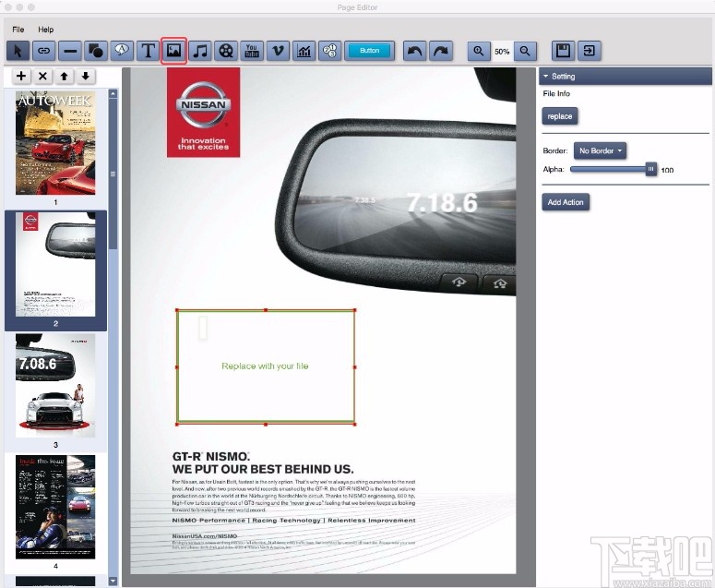Click the Nissan logo on the page

coord(203,113)
